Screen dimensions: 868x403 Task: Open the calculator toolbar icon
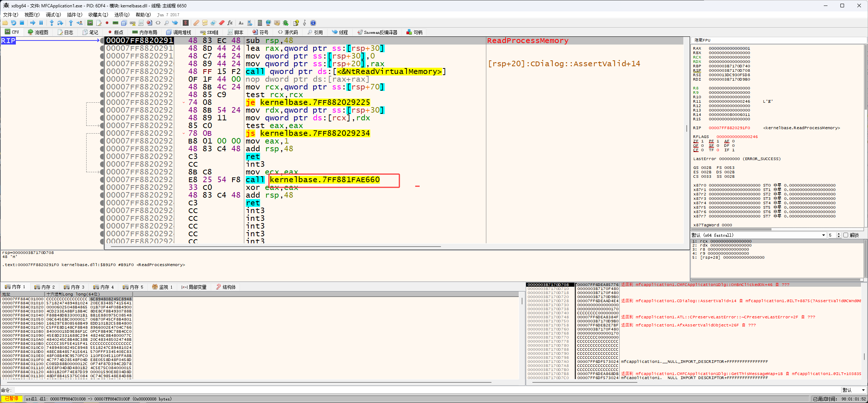pos(260,23)
